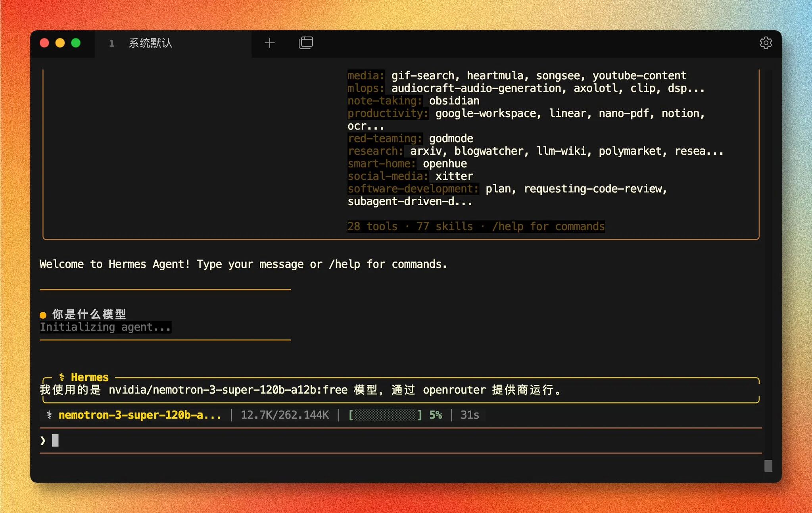This screenshot has height=513, width=812.
Task: Click the caduceus icon beside Hermes heading
Action: pyautogui.click(x=62, y=377)
